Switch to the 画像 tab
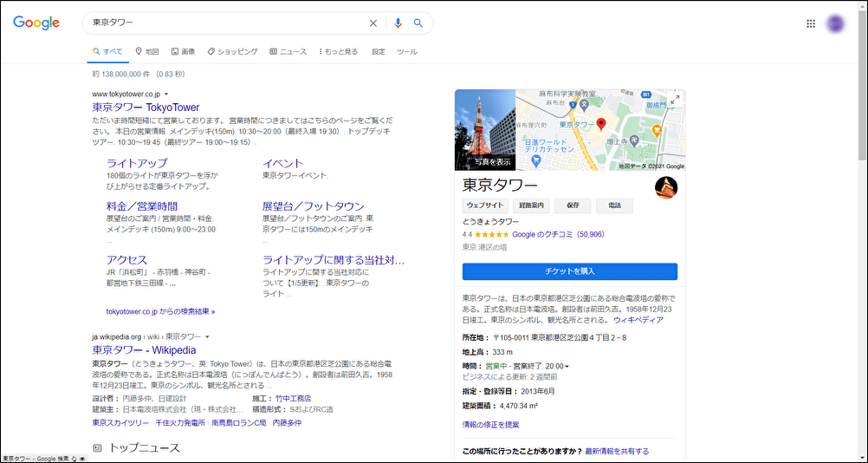868x463 pixels. click(x=184, y=51)
